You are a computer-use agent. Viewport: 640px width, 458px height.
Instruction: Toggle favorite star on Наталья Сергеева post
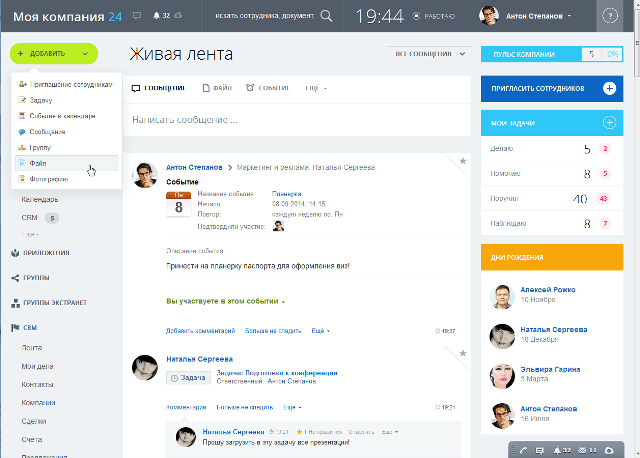pos(462,354)
